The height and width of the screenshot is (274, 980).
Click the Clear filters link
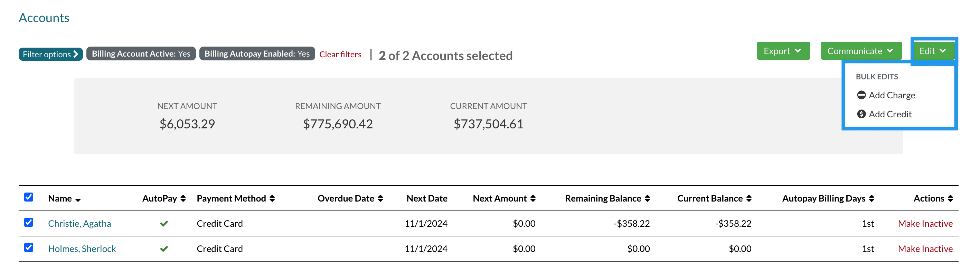340,54
